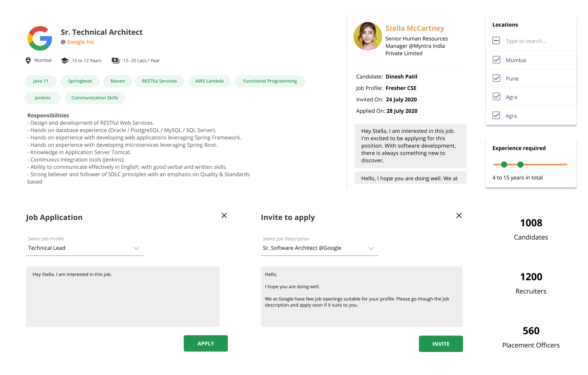Click the salary money icon

click(115, 61)
